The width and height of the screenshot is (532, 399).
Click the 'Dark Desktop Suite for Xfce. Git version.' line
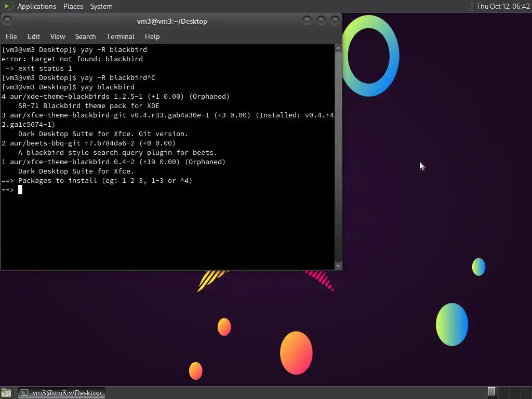[x=103, y=134]
